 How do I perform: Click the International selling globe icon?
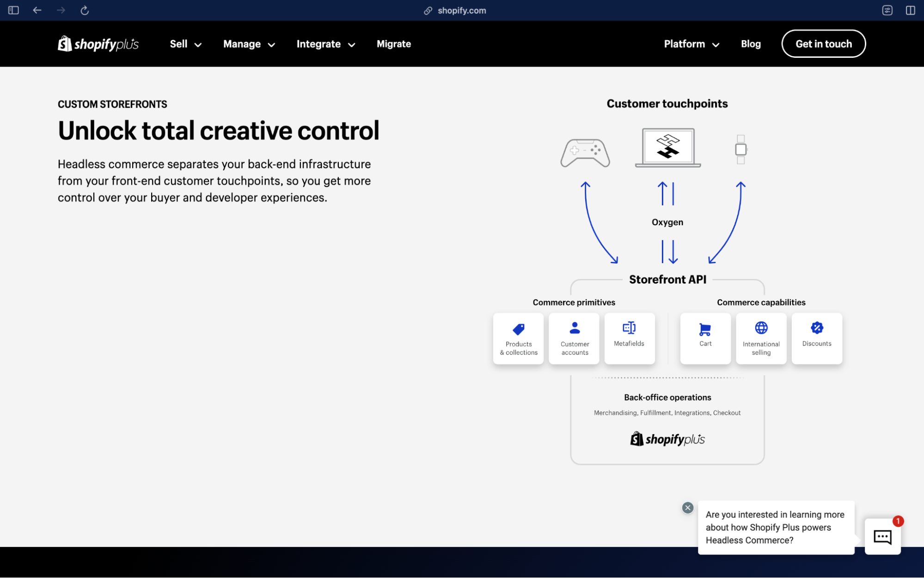tap(761, 328)
